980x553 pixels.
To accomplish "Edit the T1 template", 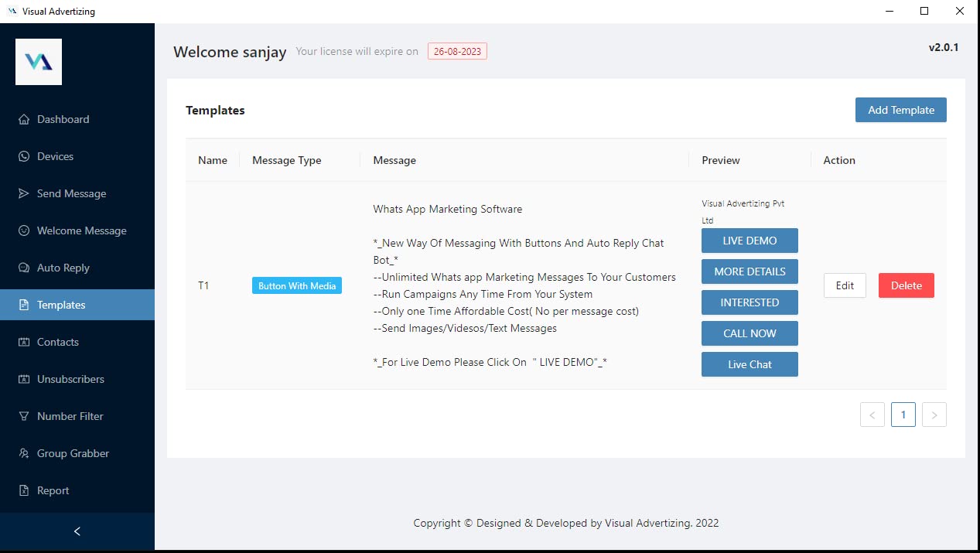I will click(845, 285).
